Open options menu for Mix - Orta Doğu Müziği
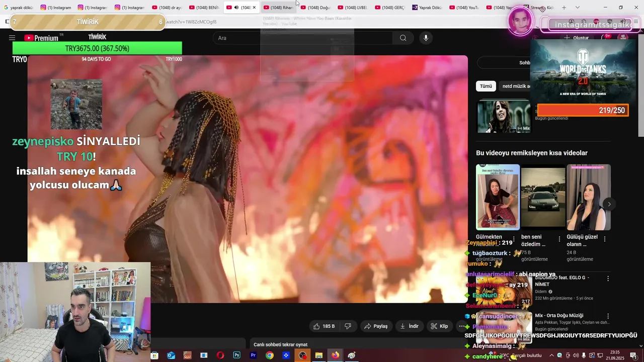Image resolution: width=644 pixels, height=362 pixels. pos(608,317)
